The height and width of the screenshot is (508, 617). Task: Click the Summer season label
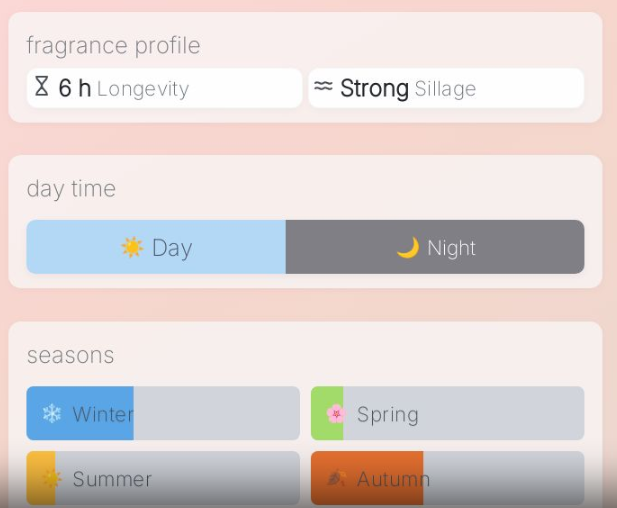[112, 479]
